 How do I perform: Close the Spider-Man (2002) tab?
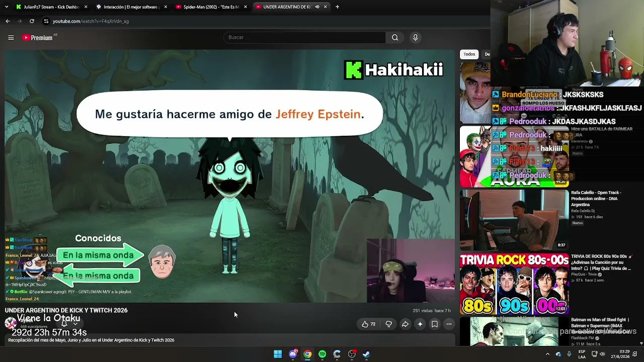tap(246, 7)
